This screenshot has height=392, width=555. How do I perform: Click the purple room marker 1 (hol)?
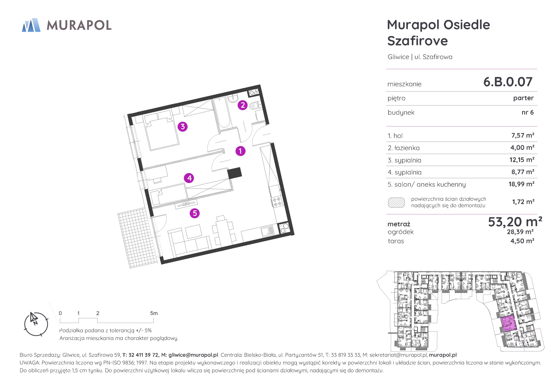click(x=240, y=151)
